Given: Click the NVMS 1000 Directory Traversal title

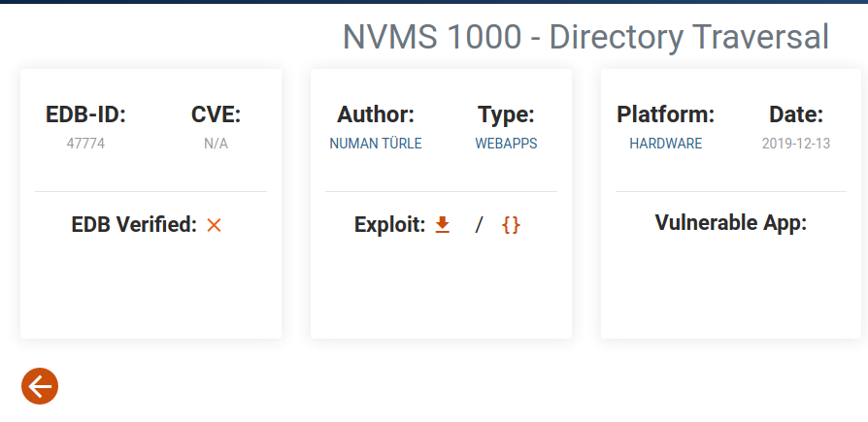Looking at the screenshot, I should [585, 37].
